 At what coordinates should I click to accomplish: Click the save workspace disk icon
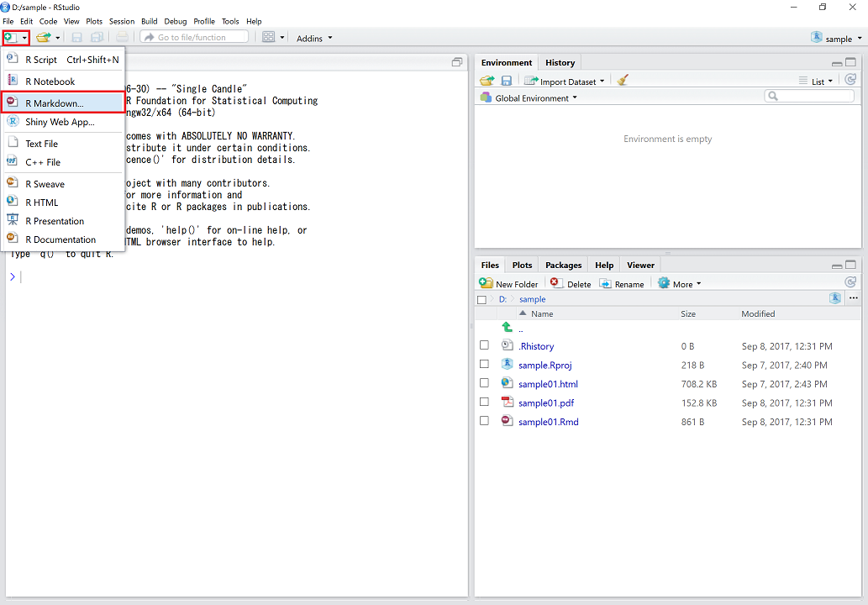pos(506,81)
